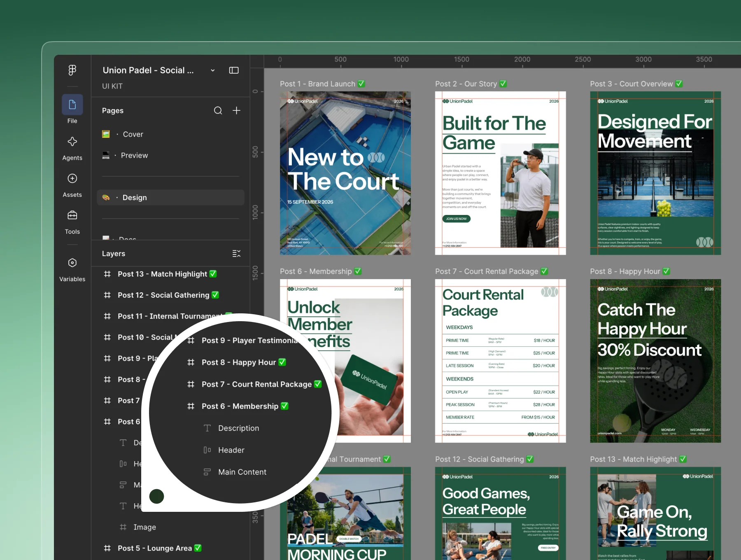The image size is (741, 560).
Task: Open the Assets panel icon
Action: click(72, 178)
